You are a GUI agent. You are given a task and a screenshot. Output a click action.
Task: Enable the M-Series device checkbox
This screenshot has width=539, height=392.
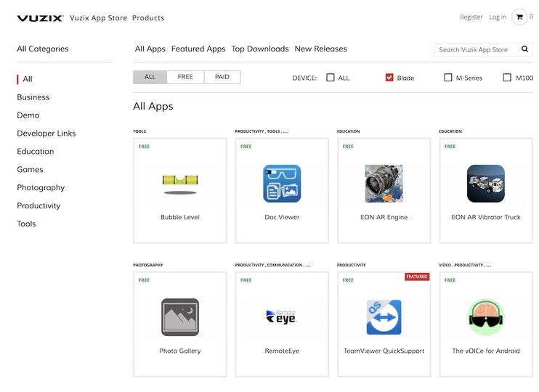coord(448,78)
